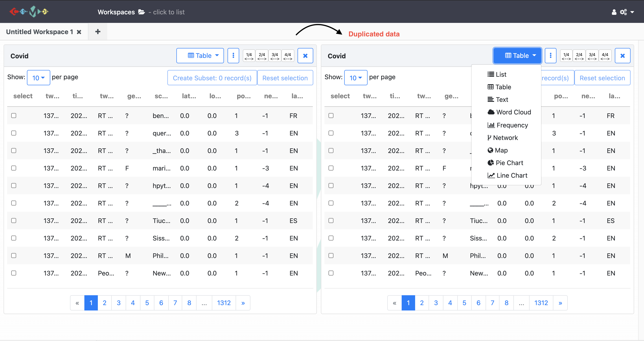Sort right table by 'ne...' column header
Image resolution: width=644 pixels, height=341 pixels.
coord(588,96)
